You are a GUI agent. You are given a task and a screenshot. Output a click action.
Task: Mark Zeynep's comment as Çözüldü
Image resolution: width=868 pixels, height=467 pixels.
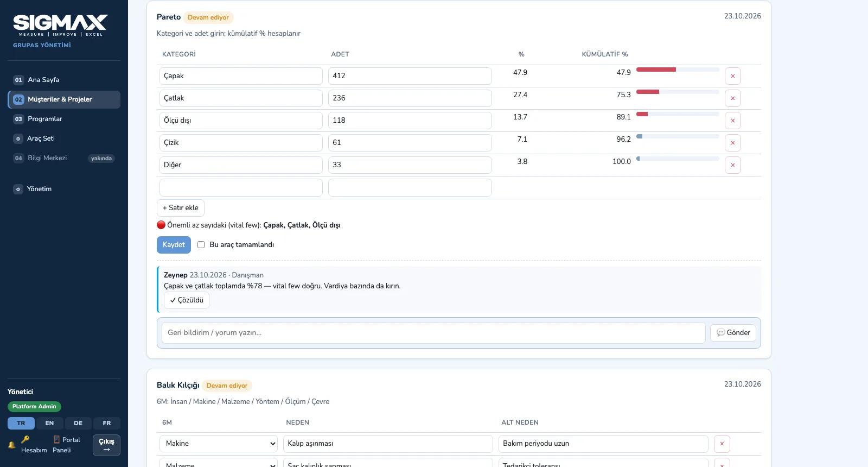click(187, 300)
